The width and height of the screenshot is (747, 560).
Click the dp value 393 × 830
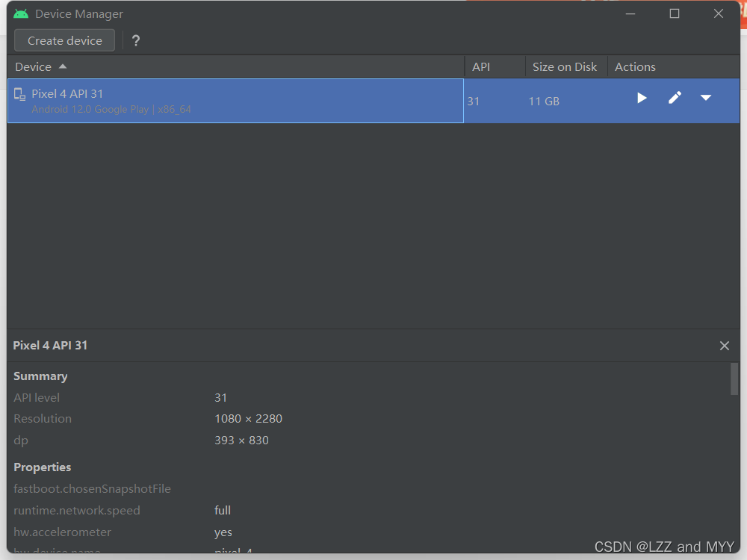click(241, 441)
